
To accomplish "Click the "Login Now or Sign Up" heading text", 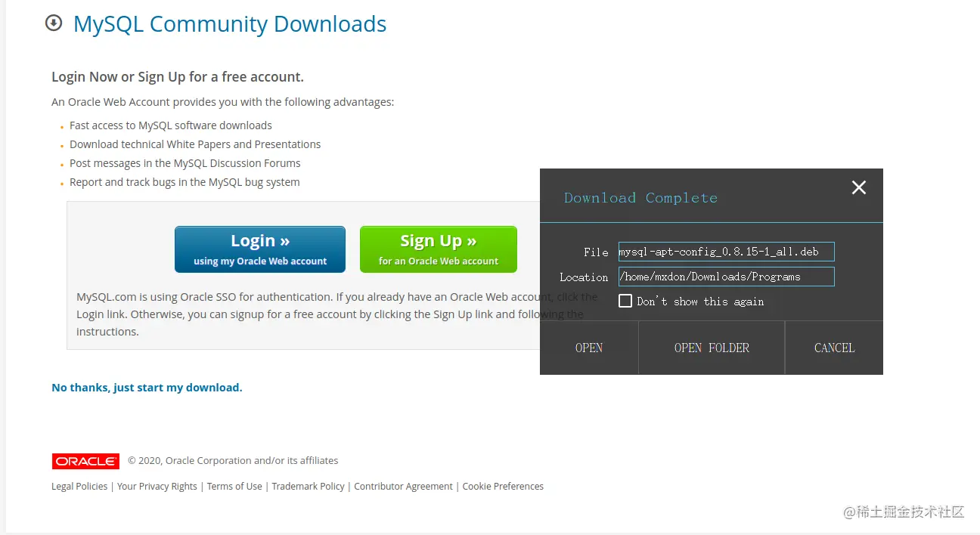I will coord(178,77).
